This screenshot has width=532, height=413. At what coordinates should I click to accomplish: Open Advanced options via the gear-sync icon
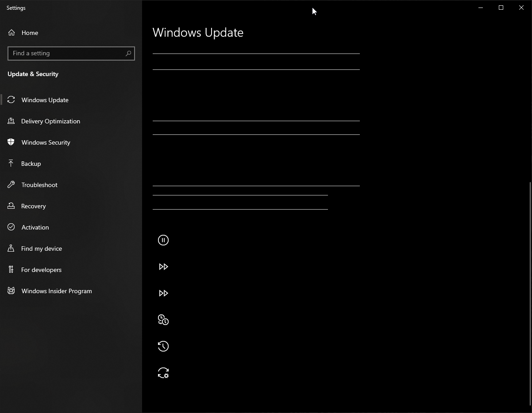(x=163, y=373)
